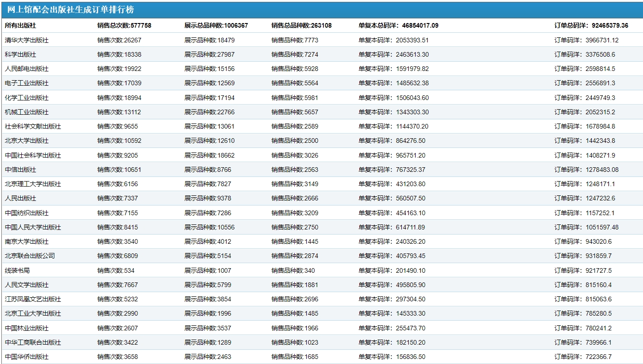
Task: Select the 订单码洋 3966731.12 cell
Action: (586, 40)
